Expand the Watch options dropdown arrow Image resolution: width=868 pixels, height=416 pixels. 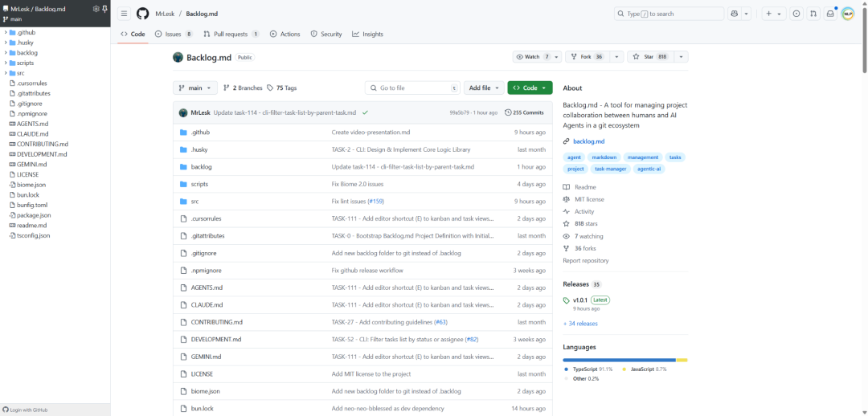tap(556, 56)
